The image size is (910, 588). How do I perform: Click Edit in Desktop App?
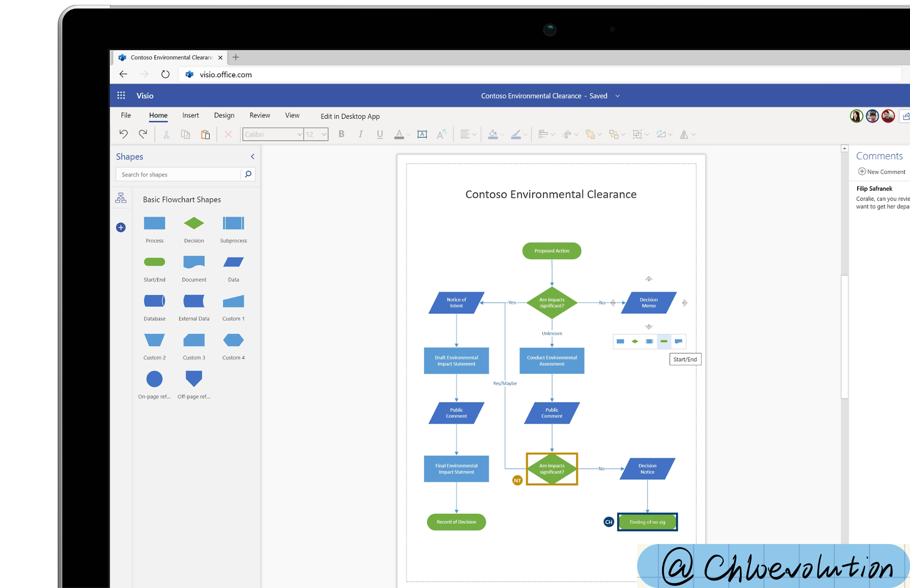[350, 116]
